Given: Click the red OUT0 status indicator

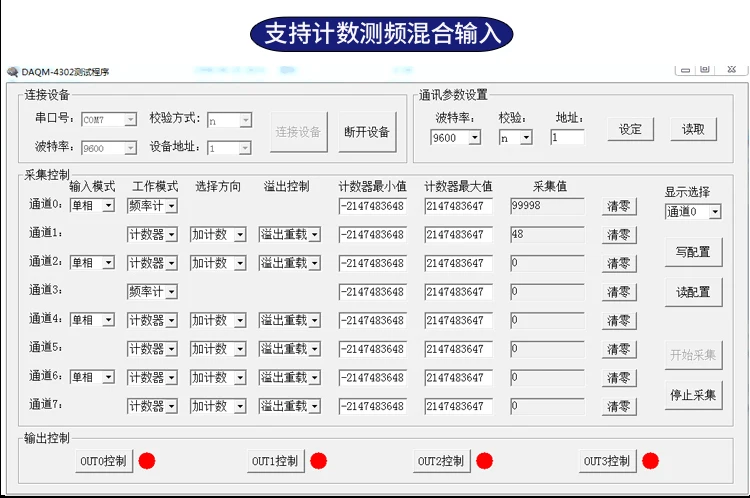Looking at the screenshot, I should (x=147, y=461).
